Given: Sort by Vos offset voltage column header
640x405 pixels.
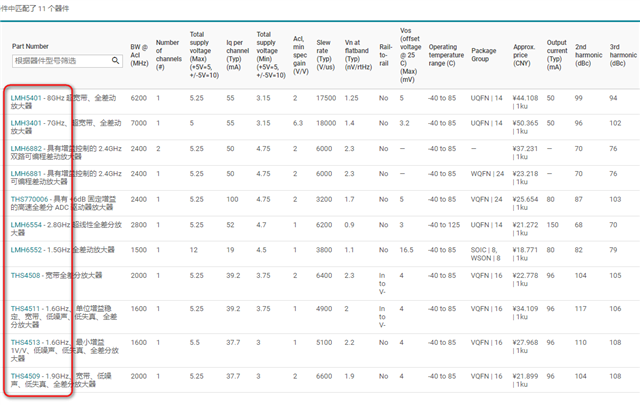Looking at the screenshot, I should (410, 55).
